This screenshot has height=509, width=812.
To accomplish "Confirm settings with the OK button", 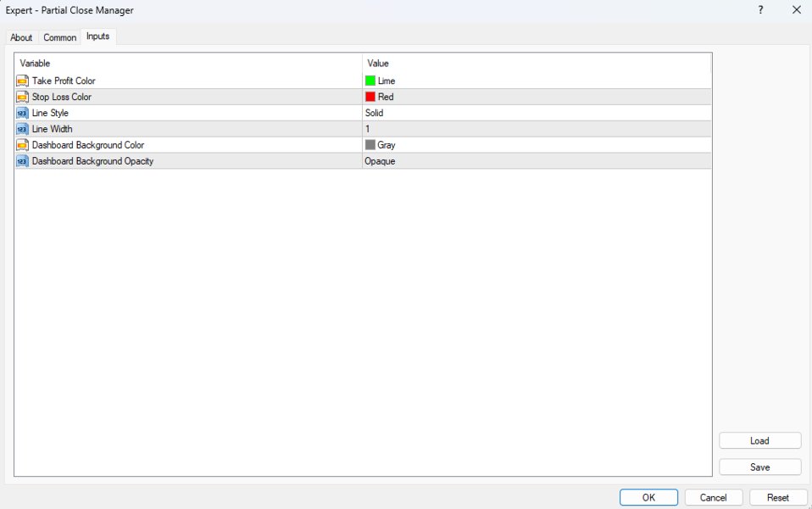I will (648, 497).
